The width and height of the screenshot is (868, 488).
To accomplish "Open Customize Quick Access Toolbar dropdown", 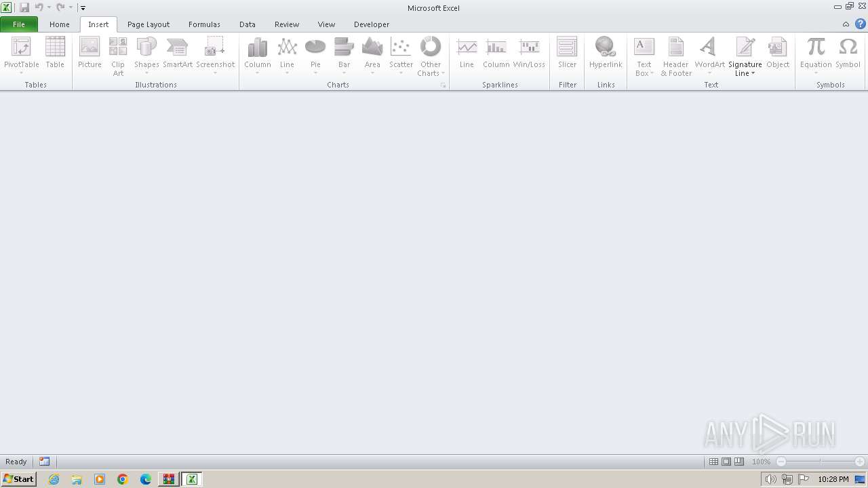I will click(83, 7).
